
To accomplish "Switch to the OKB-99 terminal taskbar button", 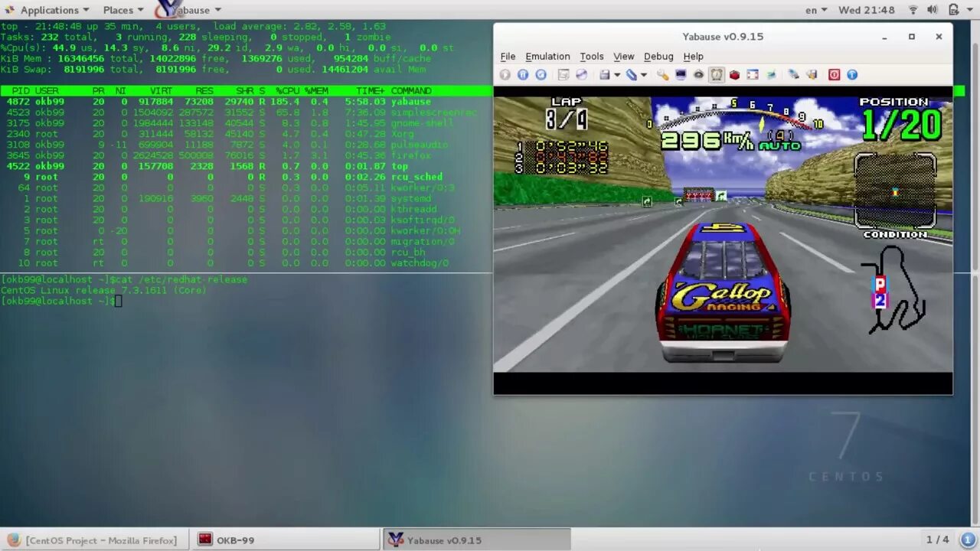I will coord(286,540).
